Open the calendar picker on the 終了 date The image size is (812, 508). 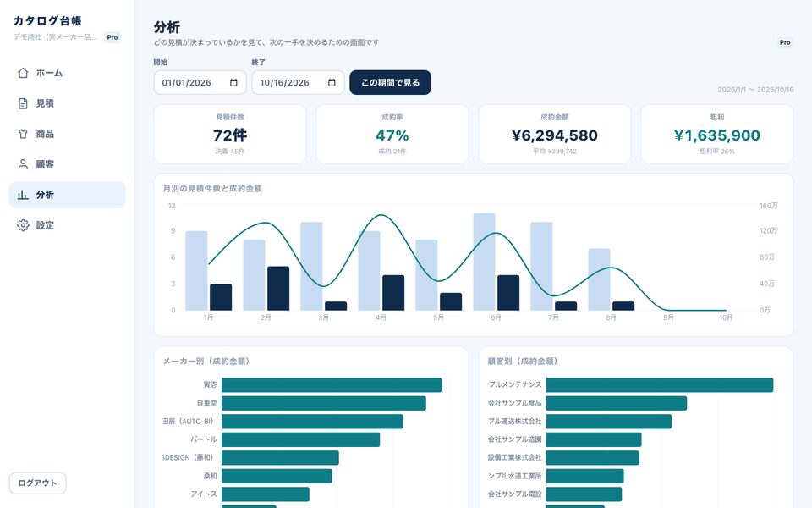pyautogui.click(x=332, y=83)
